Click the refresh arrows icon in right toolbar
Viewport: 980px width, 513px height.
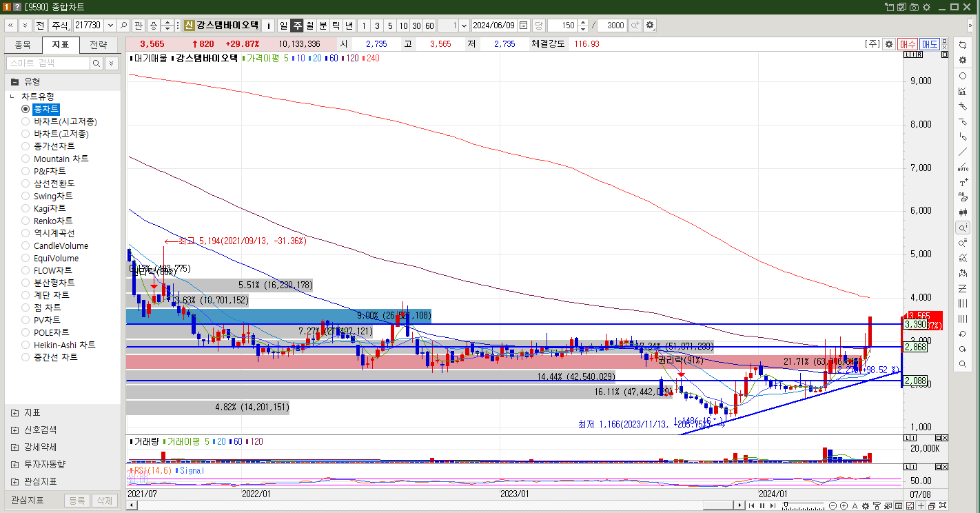[963, 44]
